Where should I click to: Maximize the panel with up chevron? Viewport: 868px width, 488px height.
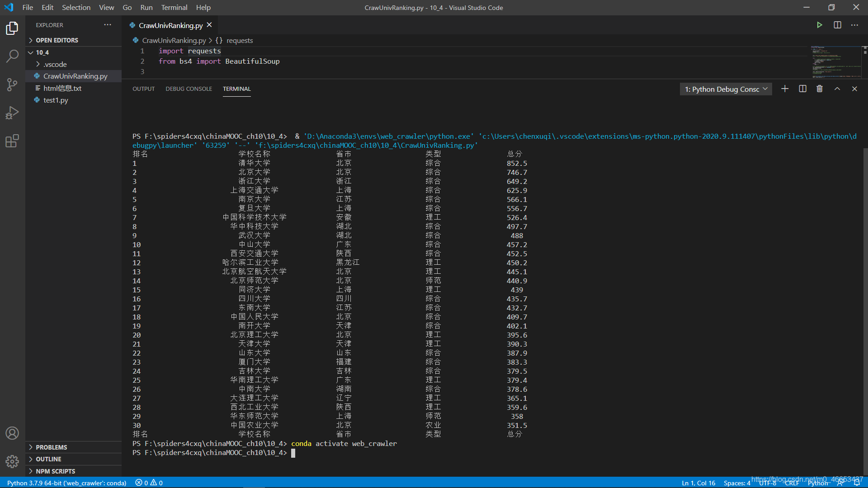tap(837, 89)
